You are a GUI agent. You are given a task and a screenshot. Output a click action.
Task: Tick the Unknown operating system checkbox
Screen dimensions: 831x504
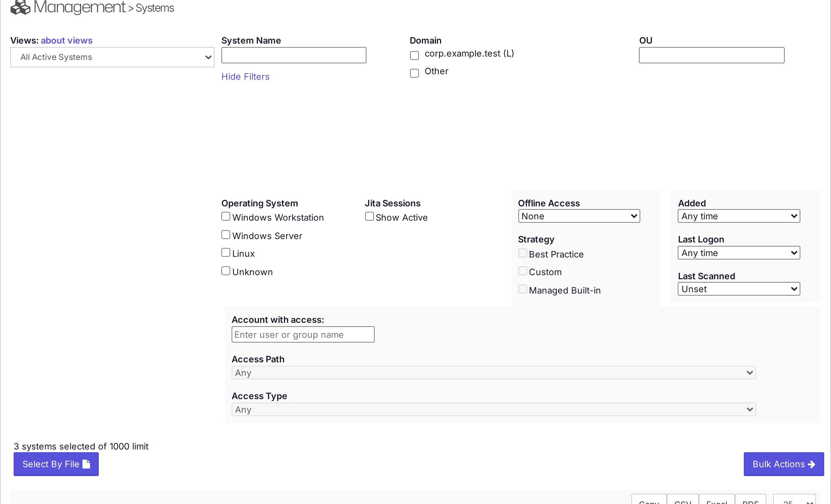click(x=226, y=271)
